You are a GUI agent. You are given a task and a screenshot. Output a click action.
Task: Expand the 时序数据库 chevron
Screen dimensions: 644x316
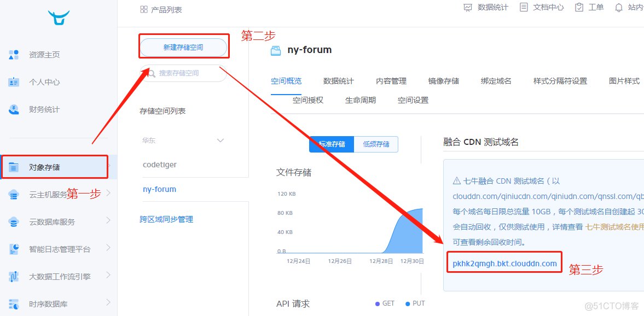coord(108,302)
